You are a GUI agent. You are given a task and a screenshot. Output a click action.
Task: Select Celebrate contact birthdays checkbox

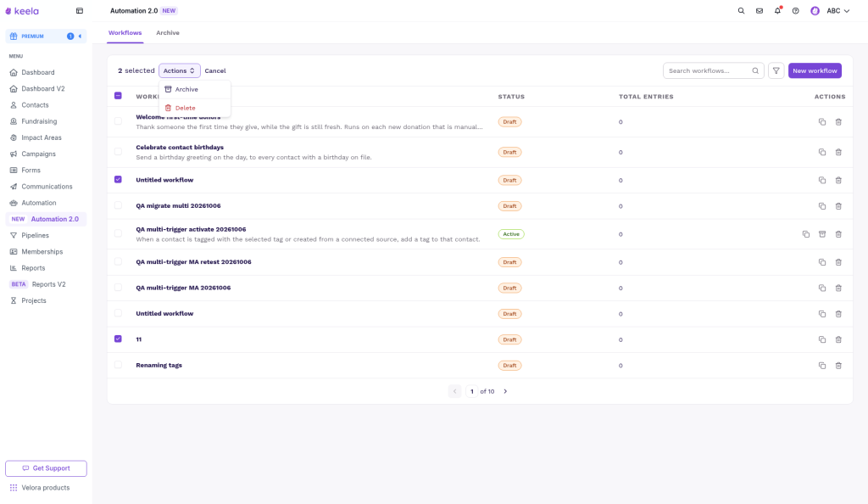[118, 151]
